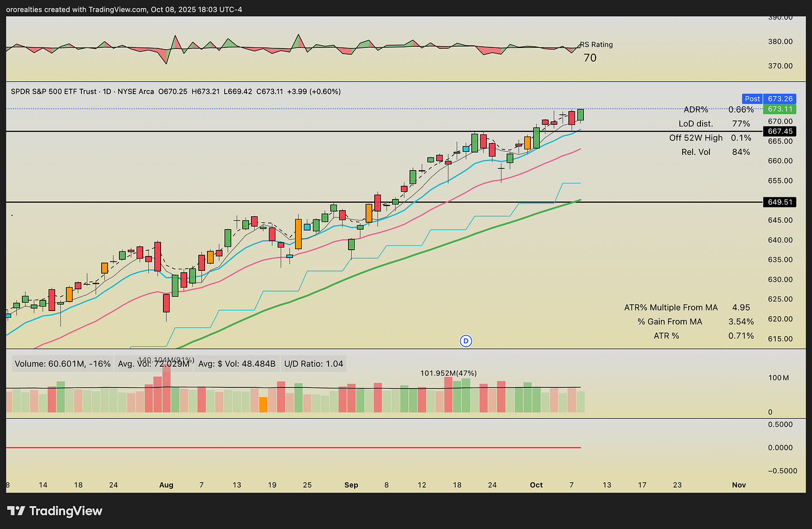Click the red zero line in bottom pane
The image size is (812, 529).
[x=293, y=448]
